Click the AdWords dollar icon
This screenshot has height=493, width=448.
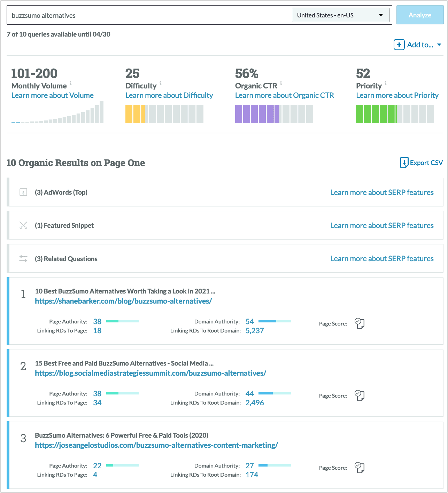coord(23,192)
